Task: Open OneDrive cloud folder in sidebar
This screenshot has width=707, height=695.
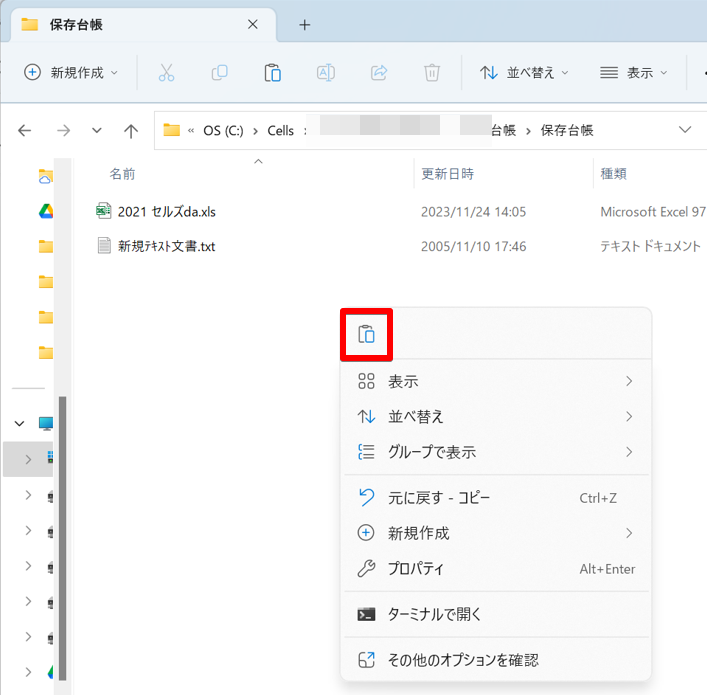Action: (46, 176)
